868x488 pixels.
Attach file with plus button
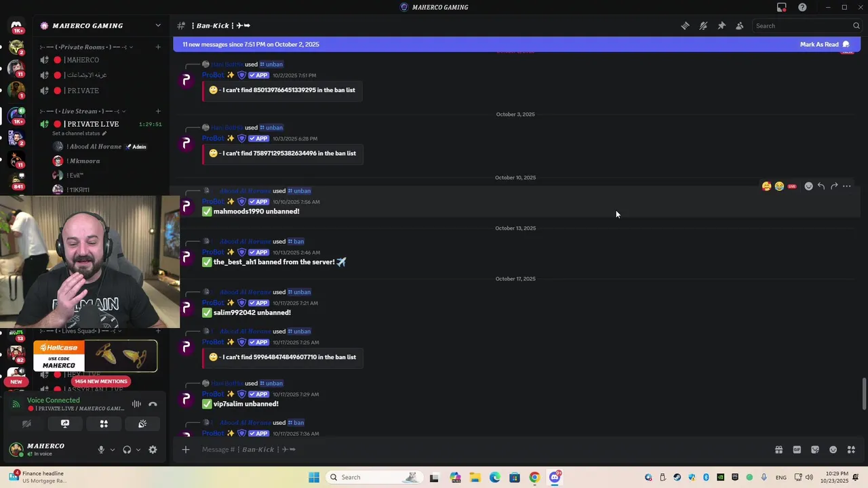coord(185,449)
